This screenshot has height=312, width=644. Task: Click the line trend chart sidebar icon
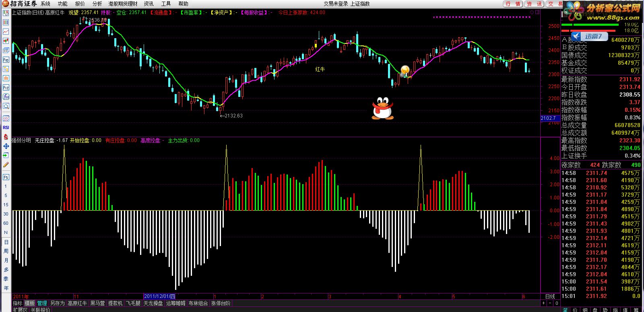[x=6, y=31]
